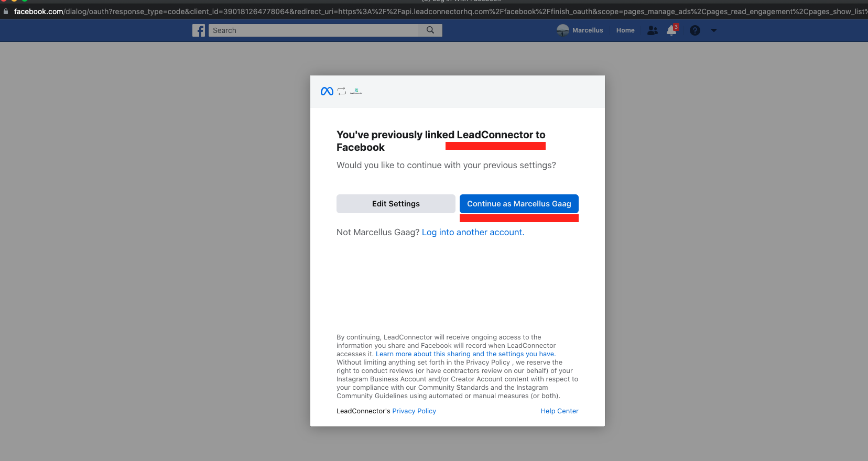Image resolution: width=868 pixels, height=461 pixels.
Task: Click Continue as Marcellus Gaag
Action: coord(519,204)
